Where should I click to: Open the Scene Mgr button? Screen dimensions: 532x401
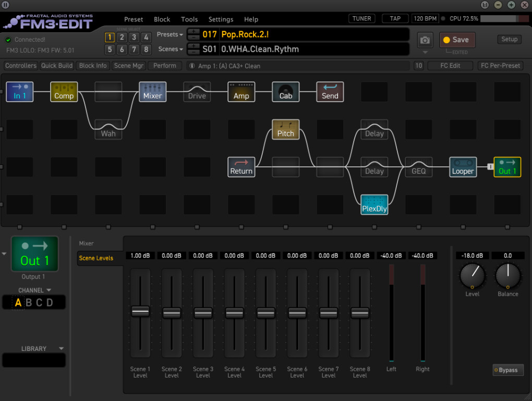[x=129, y=66]
